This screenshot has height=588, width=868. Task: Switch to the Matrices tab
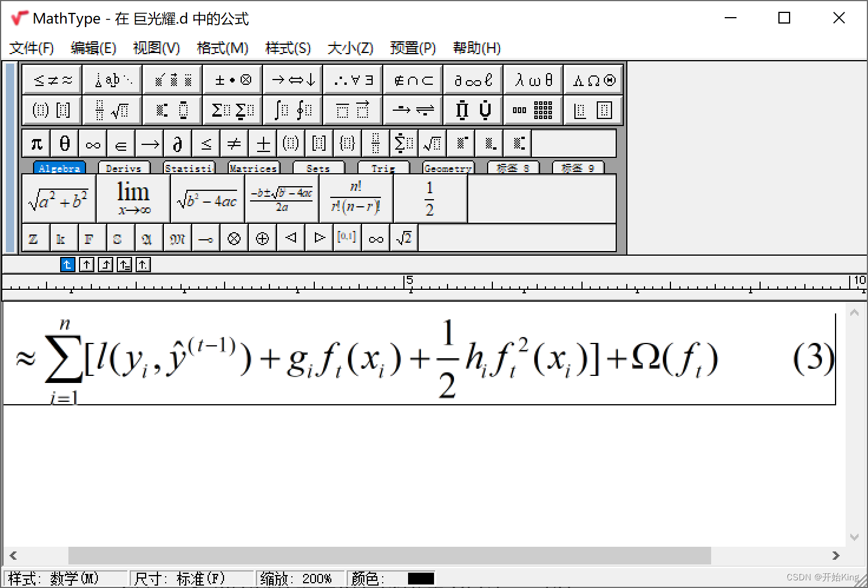coord(253,168)
